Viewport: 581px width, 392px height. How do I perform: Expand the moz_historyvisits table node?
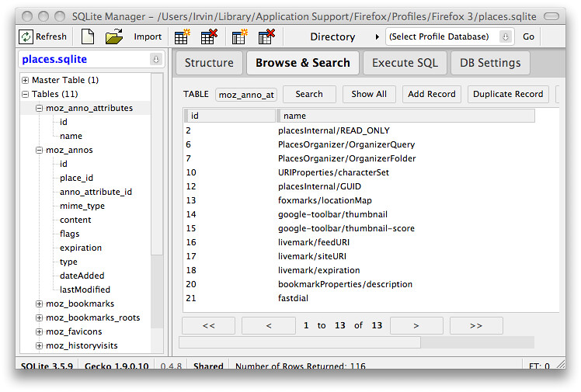[x=39, y=345]
